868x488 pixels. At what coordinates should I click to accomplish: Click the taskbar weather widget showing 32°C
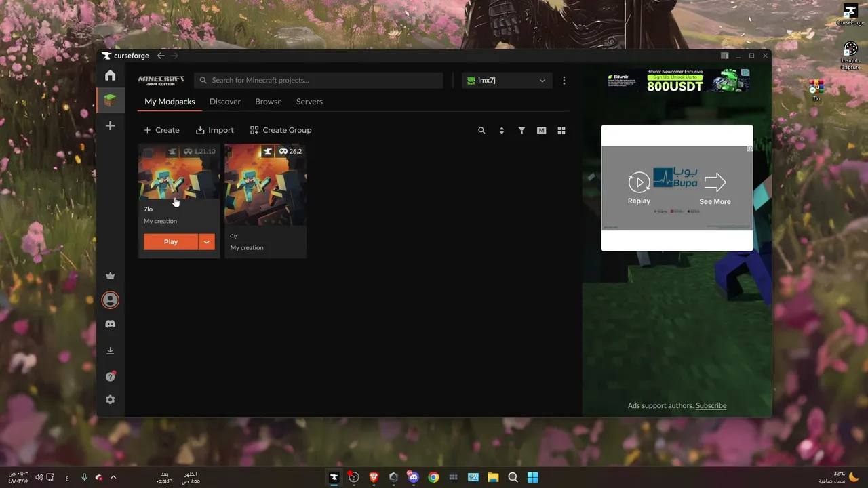click(x=840, y=477)
